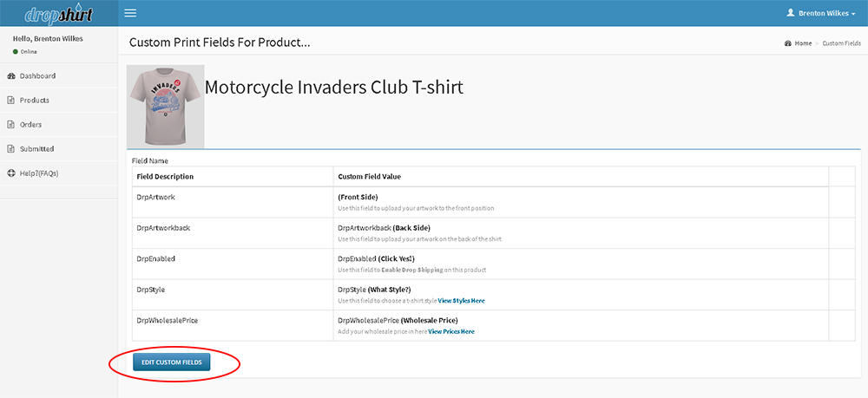
Task: Click the Products document icon
Action: pyautogui.click(x=10, y=101)
